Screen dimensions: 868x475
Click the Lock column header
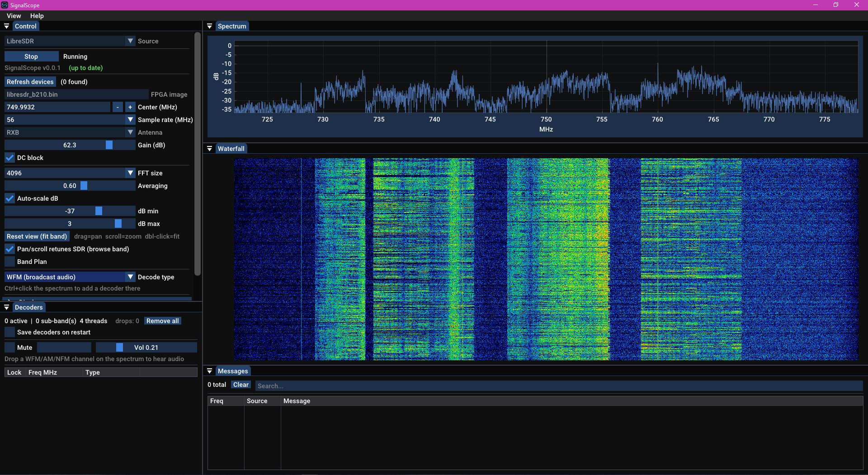pyautogui.click(x=14, y=372)
